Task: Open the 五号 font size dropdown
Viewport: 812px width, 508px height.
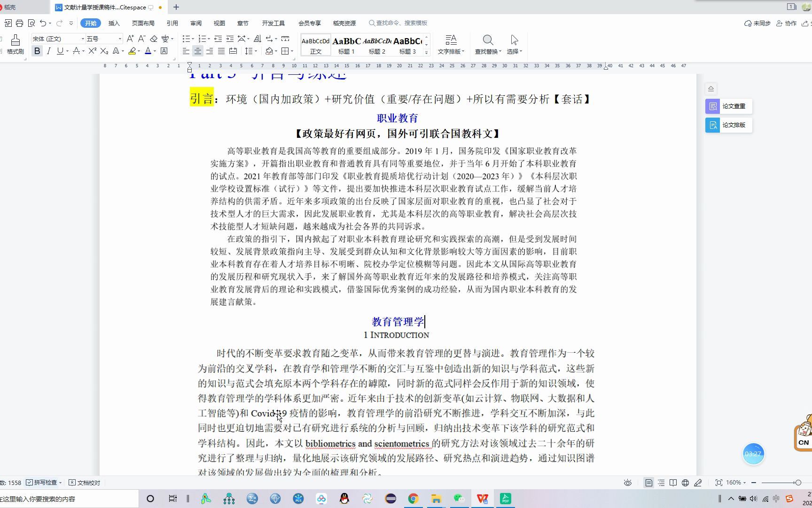Action: (120, 39)
